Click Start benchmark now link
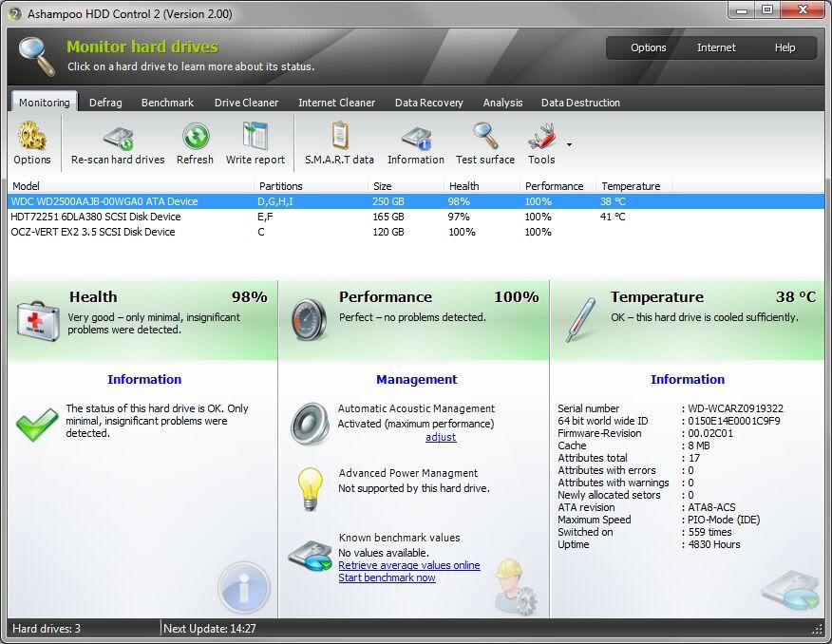This screenshot has width=832, height=644. 387,578
